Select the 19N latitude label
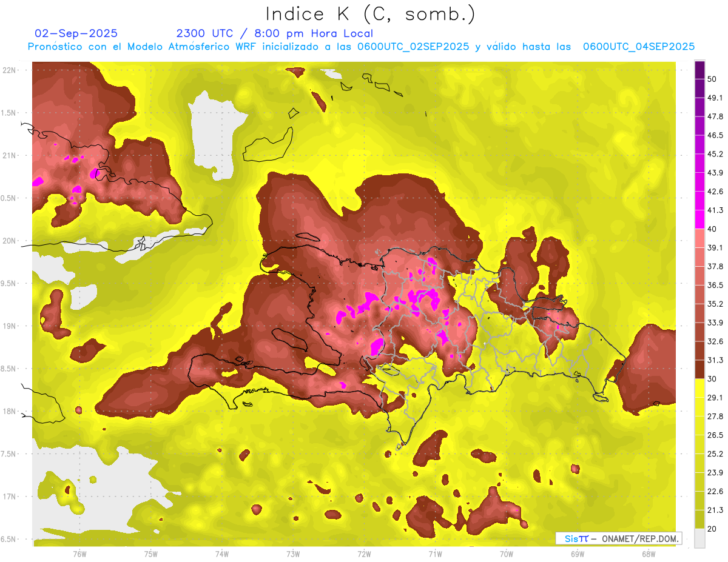728x562 pixels. click(9, 326)
